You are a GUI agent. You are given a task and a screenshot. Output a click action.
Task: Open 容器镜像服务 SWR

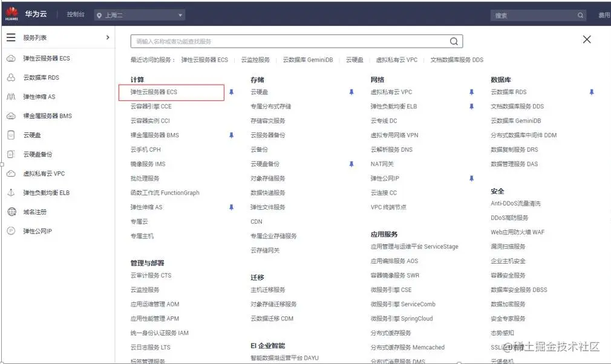point(395,275)
